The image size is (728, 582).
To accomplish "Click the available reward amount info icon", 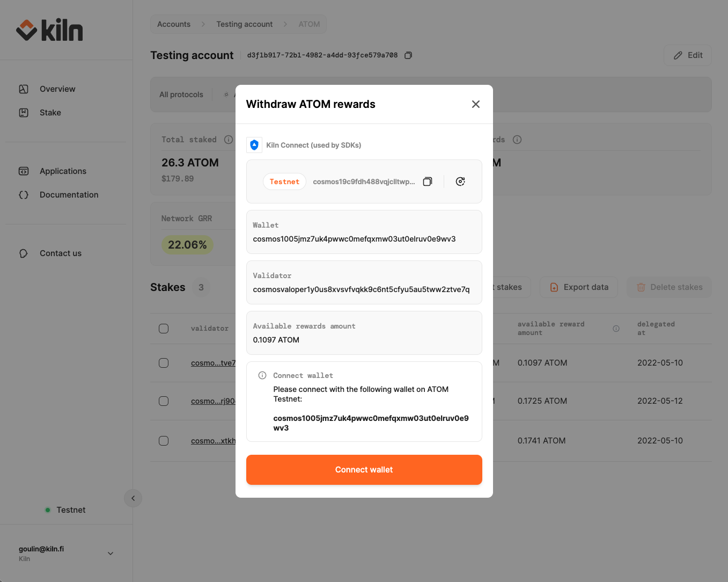I will 616,329.
